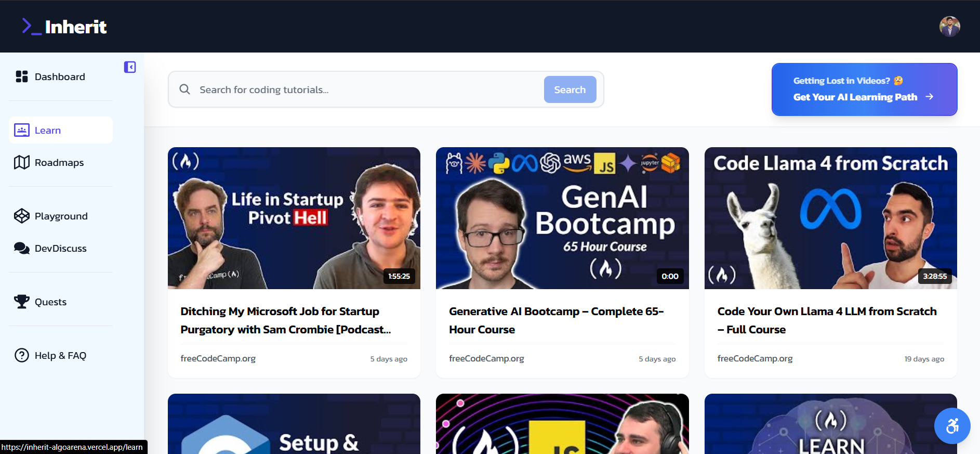Click the 19 days ago timestamp
980x454 pixels.
tap(924, 359)
